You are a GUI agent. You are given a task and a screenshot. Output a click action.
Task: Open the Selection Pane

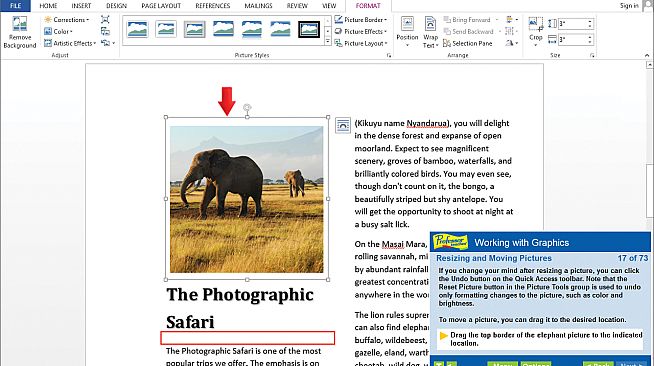click(467, 43)
